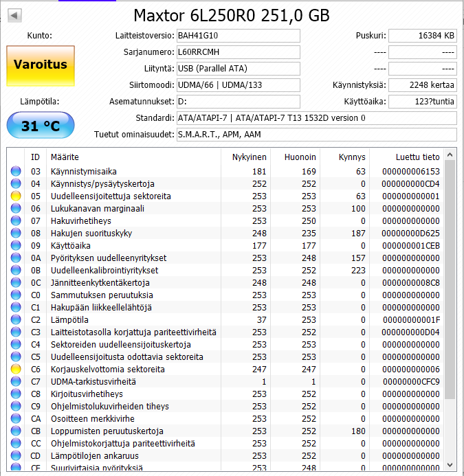Click the status orb for 06 Lukukanavan marginaali
The image size is (464, 476).
(16, 208)
